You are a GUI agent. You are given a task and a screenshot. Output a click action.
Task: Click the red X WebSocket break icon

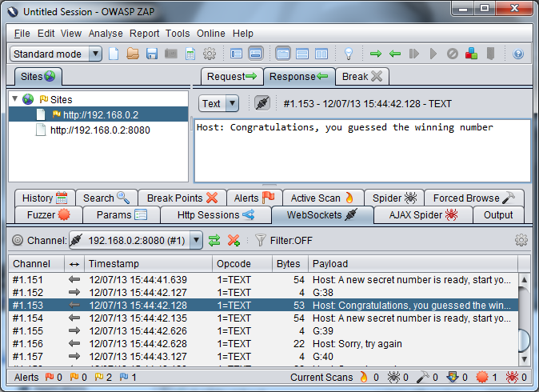[234, 240]
